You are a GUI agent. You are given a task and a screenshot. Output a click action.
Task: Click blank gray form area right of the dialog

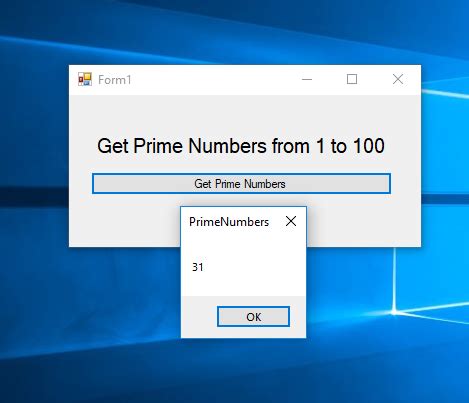363,222
